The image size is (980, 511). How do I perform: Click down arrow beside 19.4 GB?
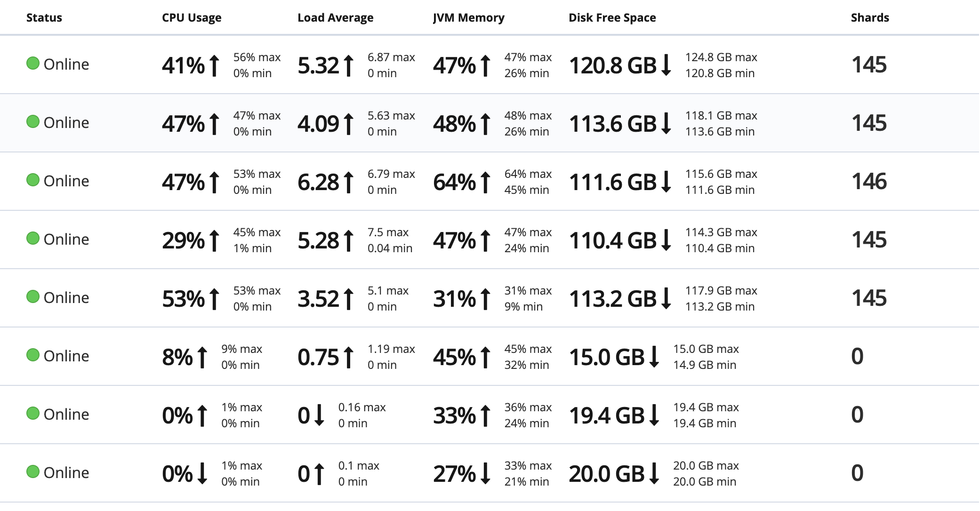tap(654, 415)
